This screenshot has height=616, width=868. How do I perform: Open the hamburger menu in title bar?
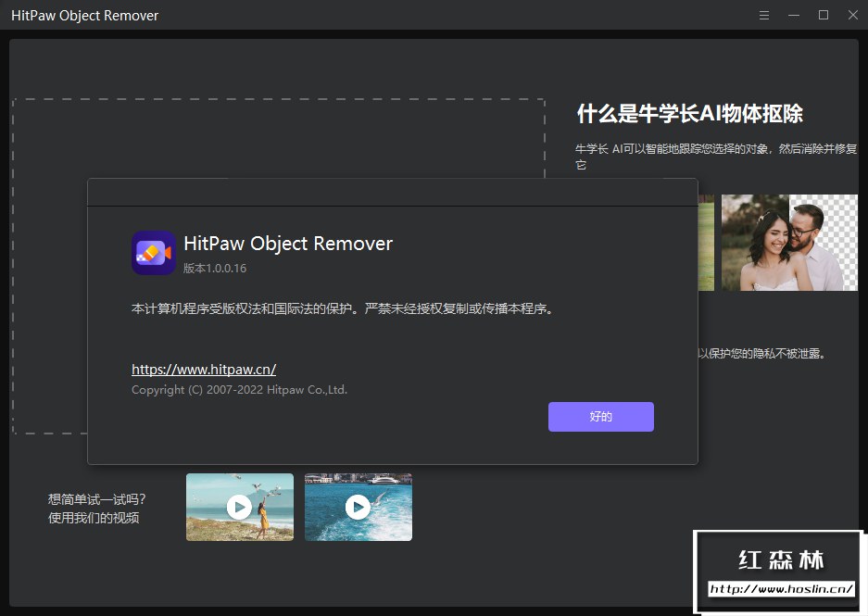tap(764, 16)
